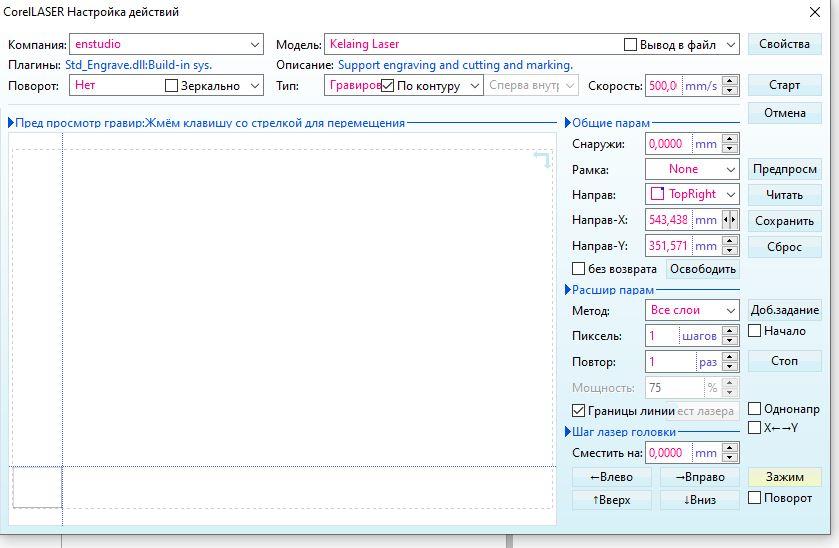Click the Напрname-X left-right arrow stepper
Screen dimensions: 839x548
click(x=730, y=220)
